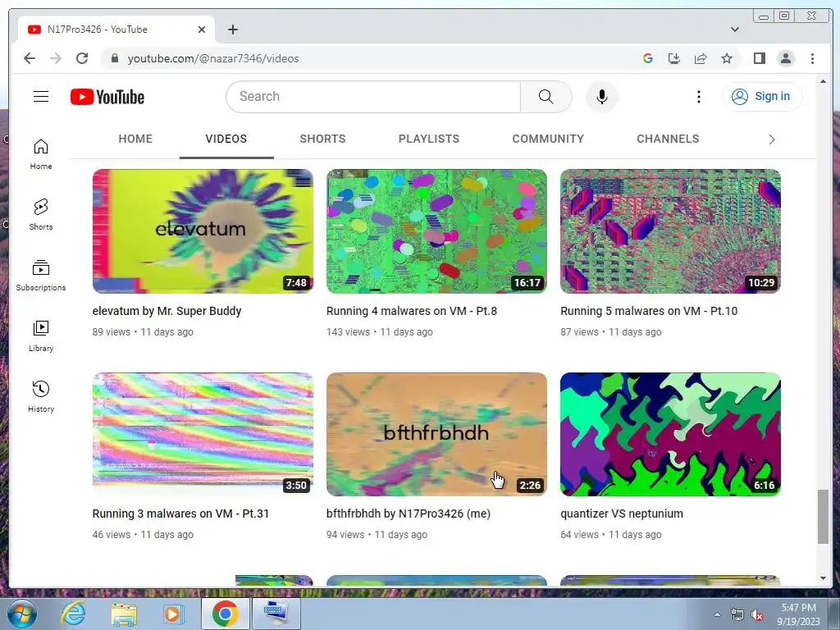Image resolution: width=840 pixels, height=630 pixels.
Task: Open bfthfrbhdh by N17Pro3426 (me) title
Action: click(409, 514)
